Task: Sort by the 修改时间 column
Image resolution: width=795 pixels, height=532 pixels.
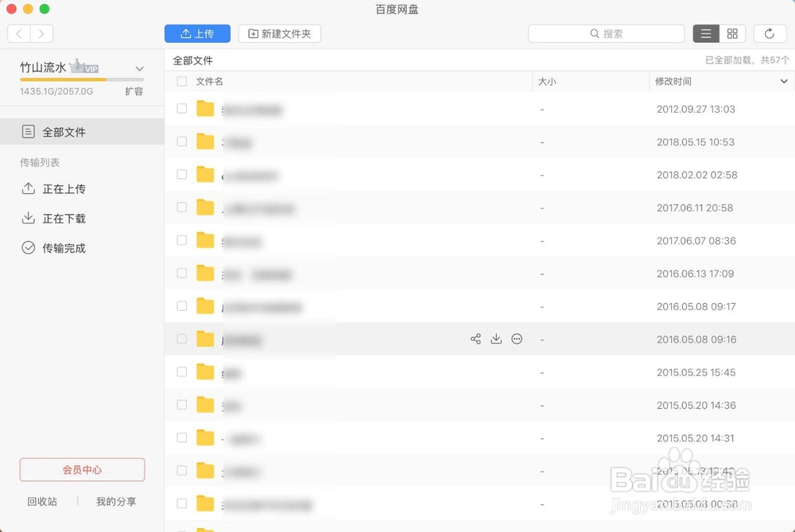Action: pos(673,82)
